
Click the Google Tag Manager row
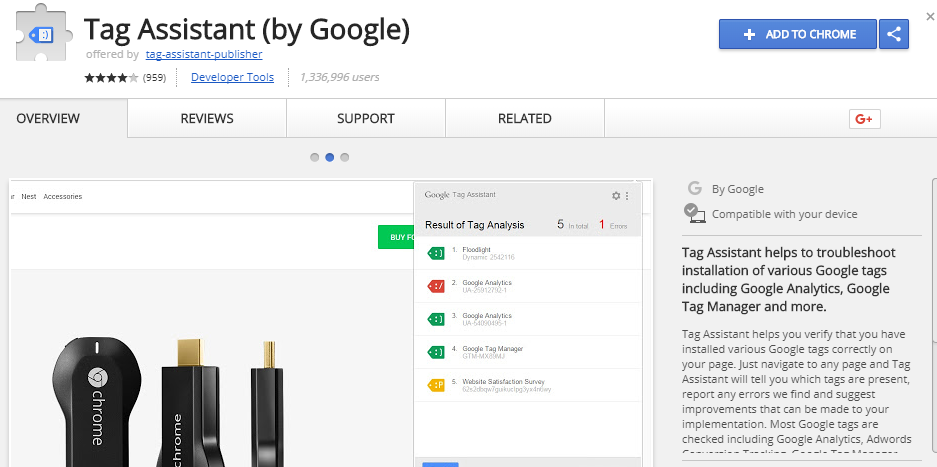[x=528, y=352]
